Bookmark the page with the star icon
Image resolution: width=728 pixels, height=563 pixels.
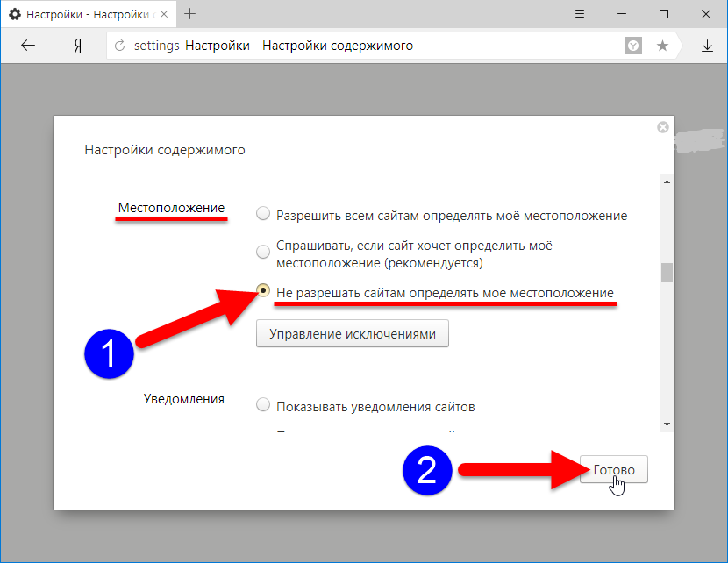[x=662, y=46]
